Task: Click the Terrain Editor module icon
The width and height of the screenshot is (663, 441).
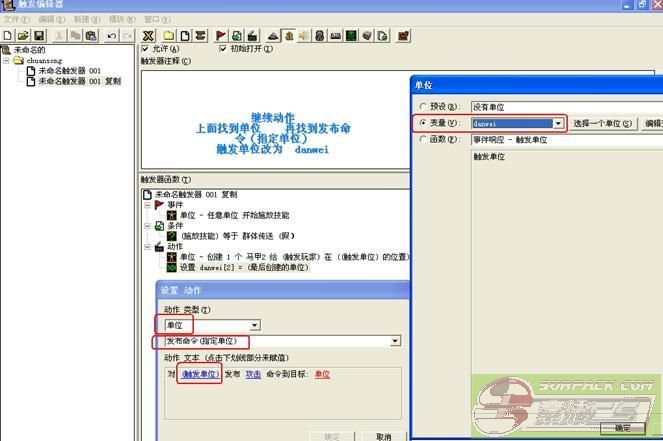Action: point(272,35)
